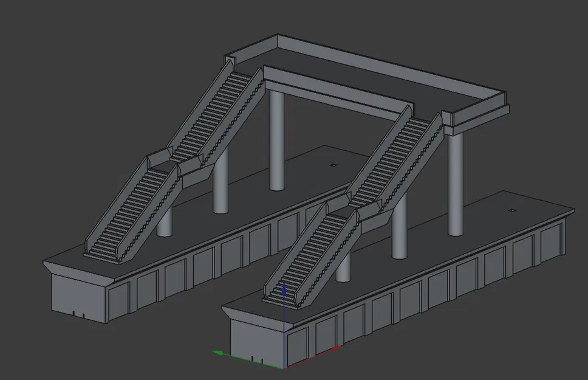This screenshot has height=380, width=588.
Task: Click the small drain mark on the right platform
Action: pos(511,209)
